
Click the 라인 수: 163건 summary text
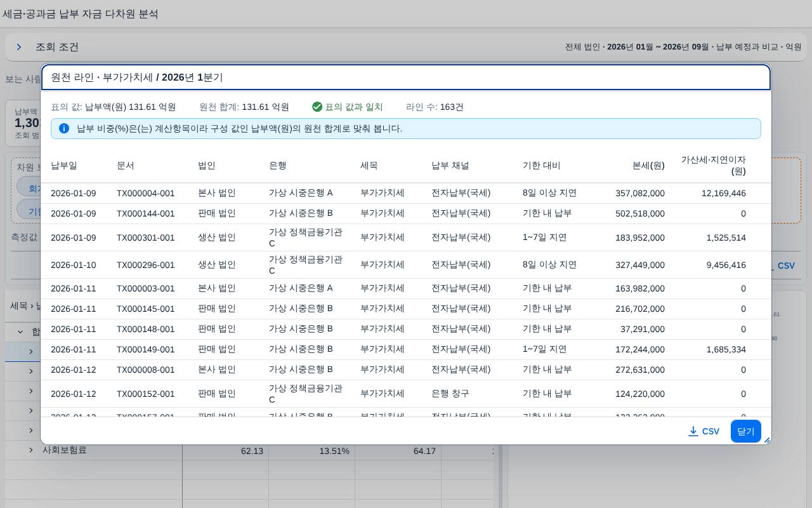435,107
